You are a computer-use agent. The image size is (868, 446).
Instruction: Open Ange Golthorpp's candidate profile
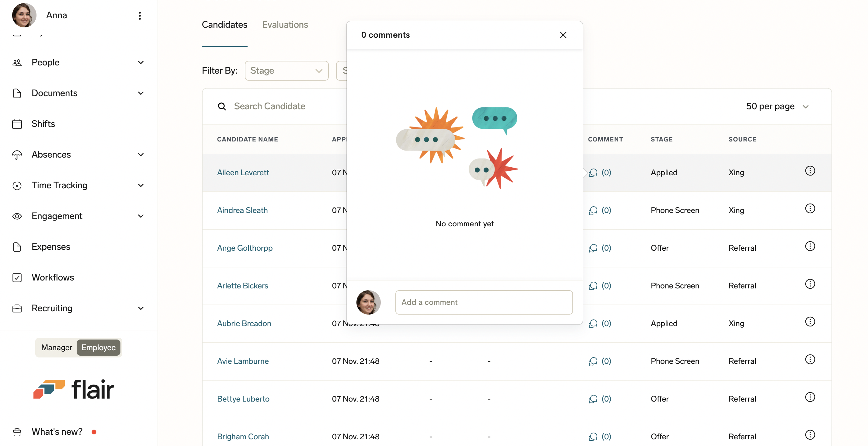coord(245,248)
